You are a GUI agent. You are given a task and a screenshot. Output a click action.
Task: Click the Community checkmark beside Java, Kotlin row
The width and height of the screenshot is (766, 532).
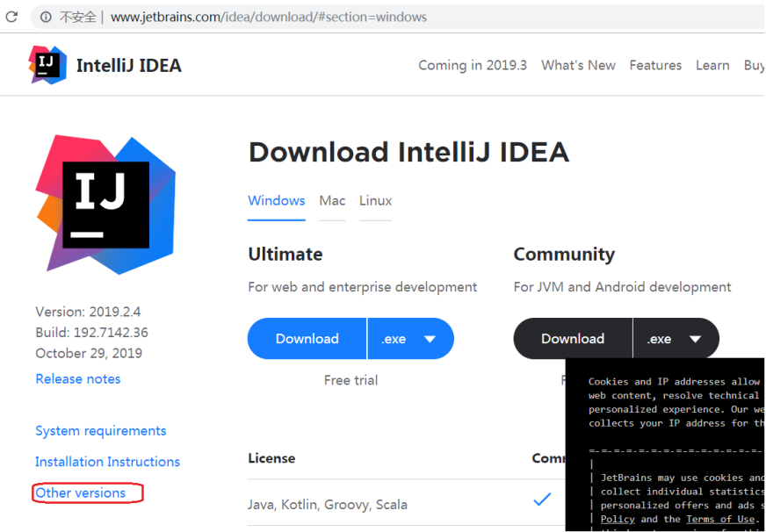[542, 498]
